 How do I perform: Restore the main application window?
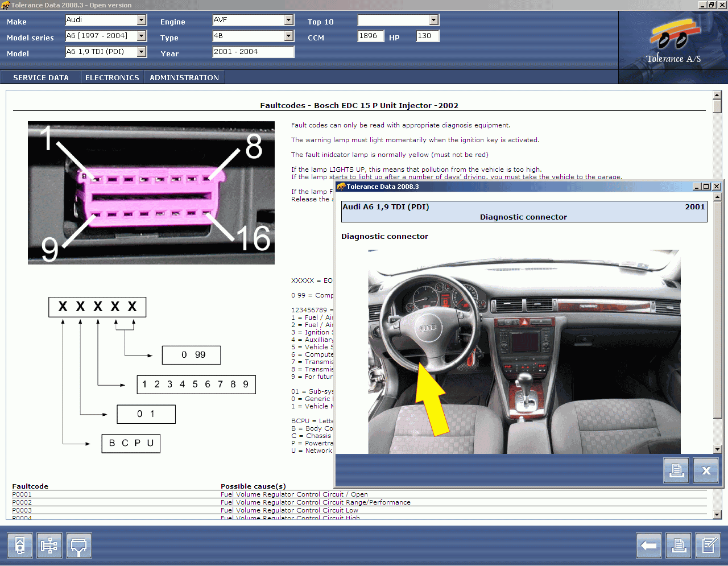712,5
